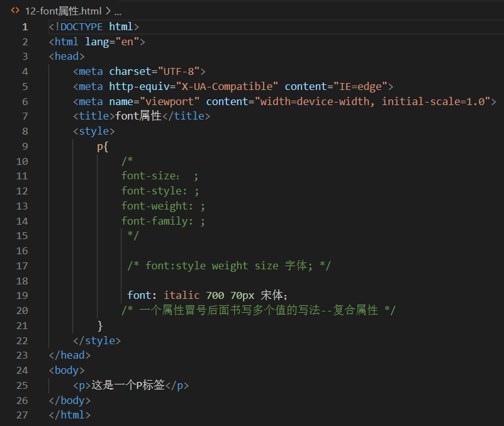
Task: Click the closing body tag
Action: coord(70,401)
